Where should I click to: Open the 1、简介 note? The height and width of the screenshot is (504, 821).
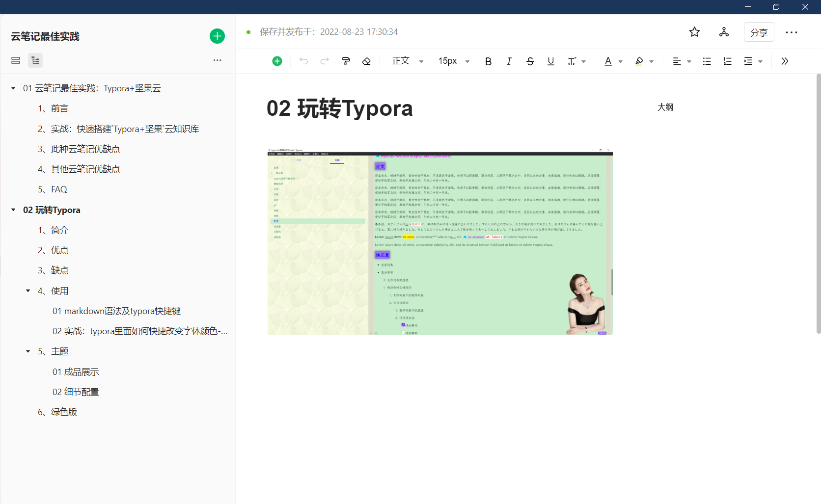point(53,230)
